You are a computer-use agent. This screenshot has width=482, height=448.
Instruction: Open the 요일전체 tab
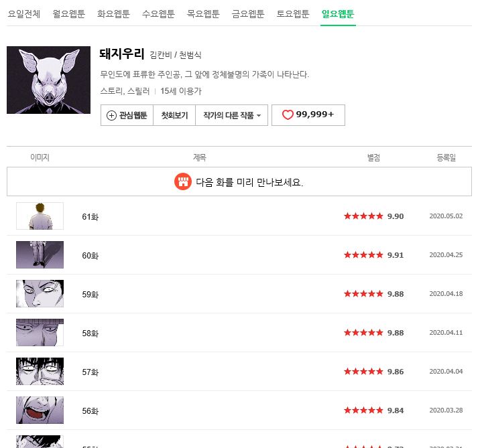pyautogui.click(x=23, y=14)
